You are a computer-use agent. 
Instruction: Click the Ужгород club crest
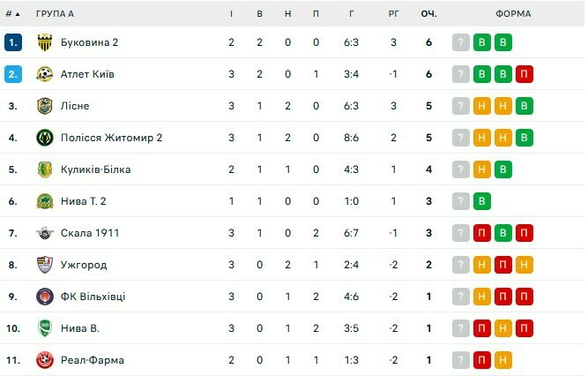[45, 265]
